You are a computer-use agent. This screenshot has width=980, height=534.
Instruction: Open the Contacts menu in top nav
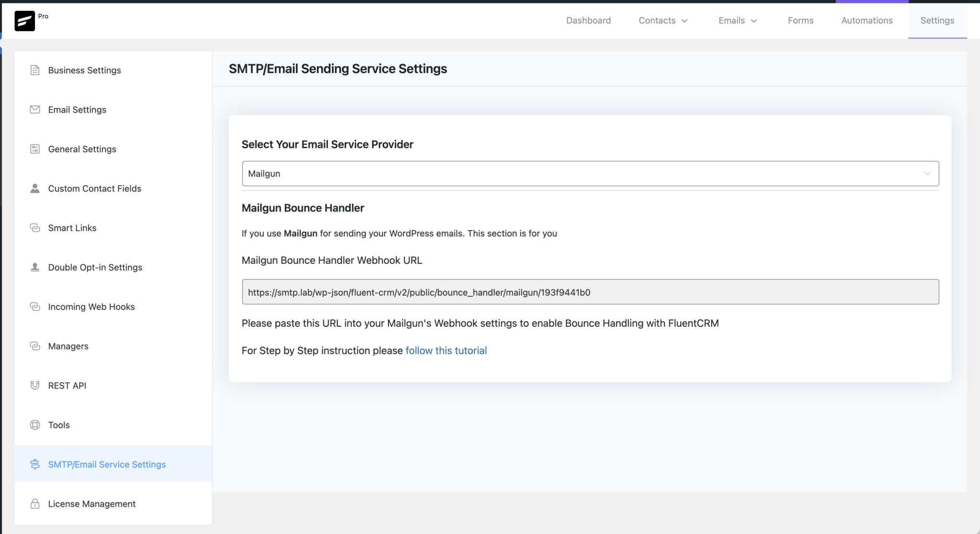click(x=663, y=21)
